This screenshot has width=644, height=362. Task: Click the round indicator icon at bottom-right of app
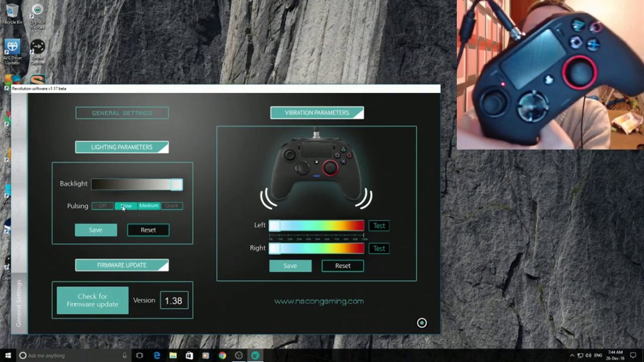coord(422,323)
